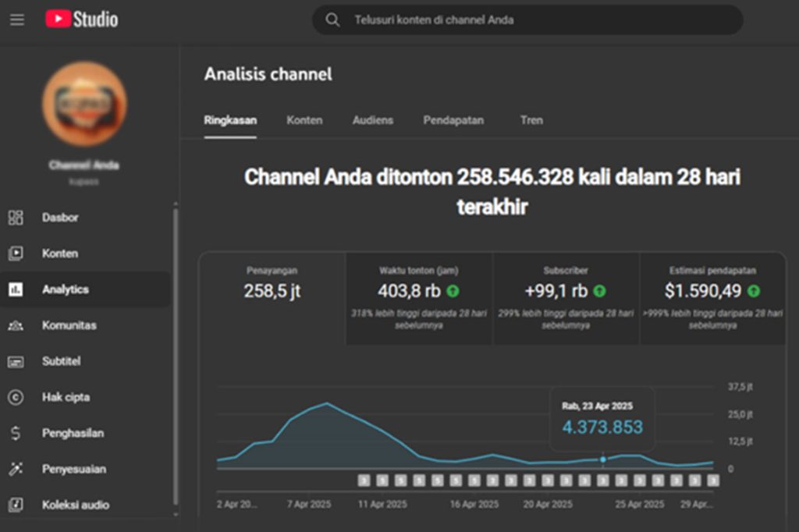Select the Penayangan 258,5 jt metric card
Image resolution: width=799 pixels, height=532 pixels.
[x=272, y=299]
